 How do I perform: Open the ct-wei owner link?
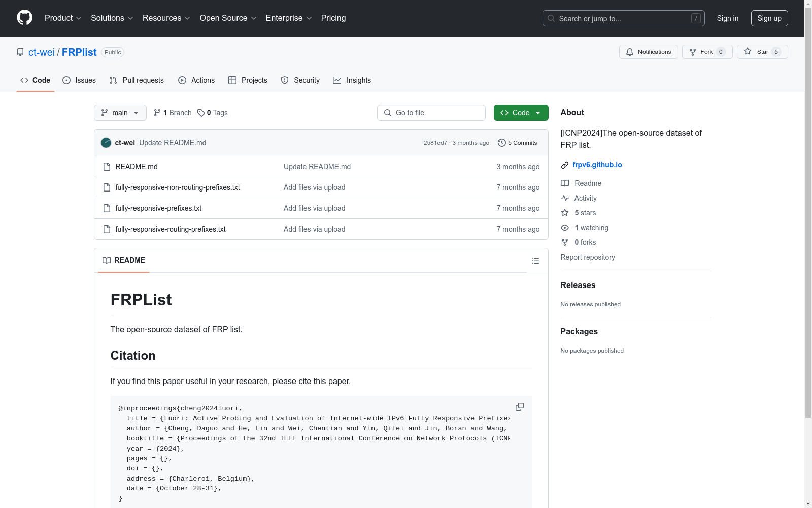pos(42,52)
